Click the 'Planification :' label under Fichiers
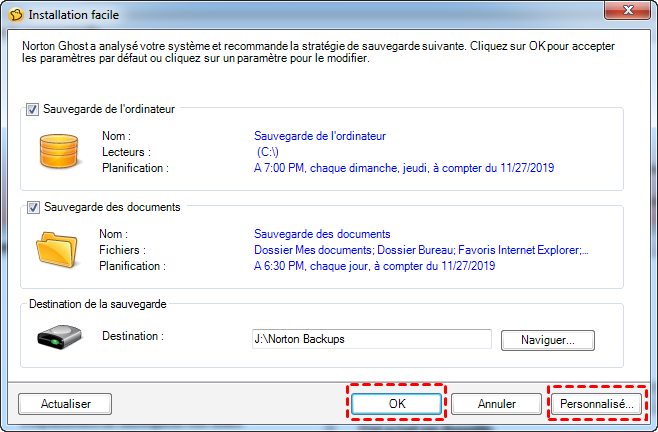658x432 pixels. click(132, 266)
